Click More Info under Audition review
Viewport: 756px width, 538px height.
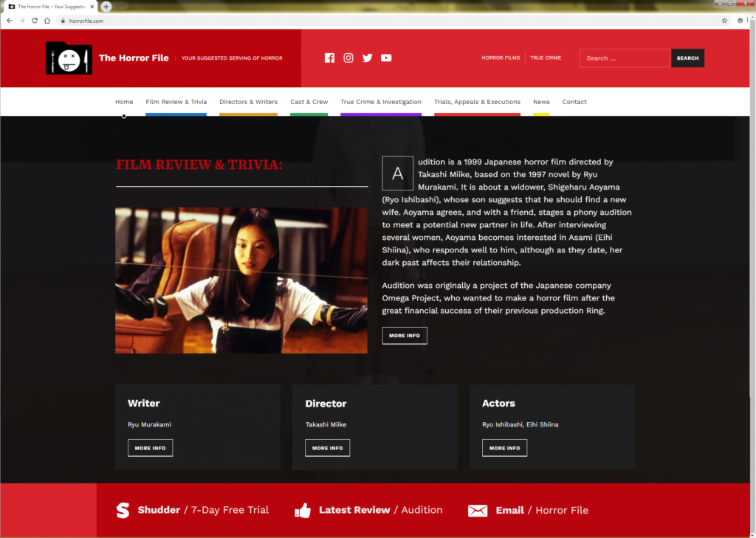click(405, 336)
